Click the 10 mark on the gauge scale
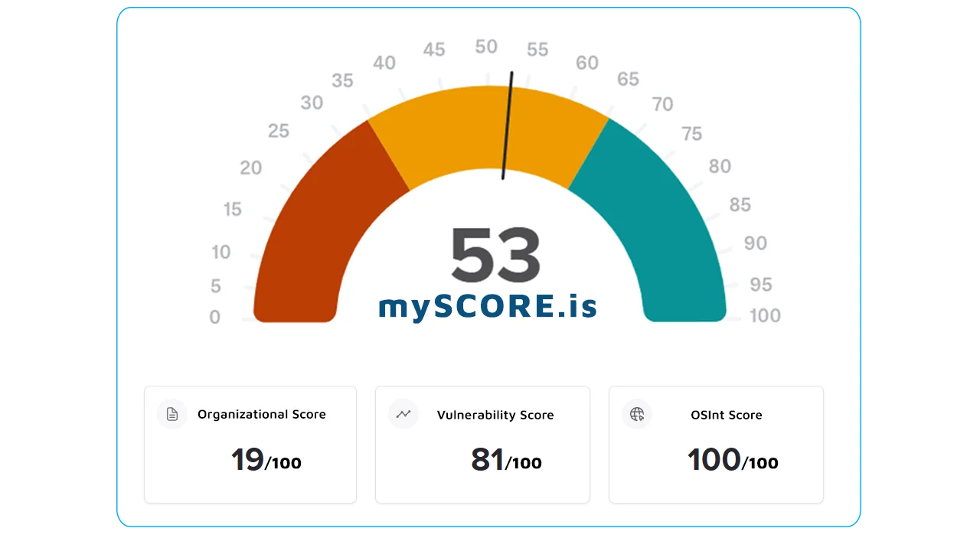 221,252
